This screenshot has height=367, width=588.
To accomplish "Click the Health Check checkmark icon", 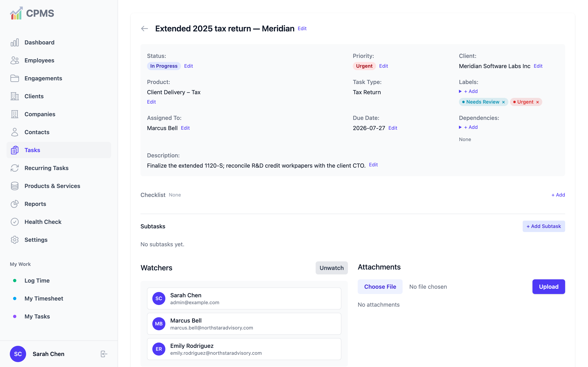I will [14, 222].
